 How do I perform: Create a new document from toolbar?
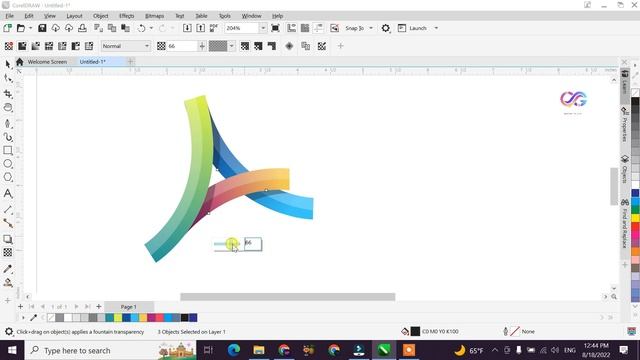[x=7, y=28]
